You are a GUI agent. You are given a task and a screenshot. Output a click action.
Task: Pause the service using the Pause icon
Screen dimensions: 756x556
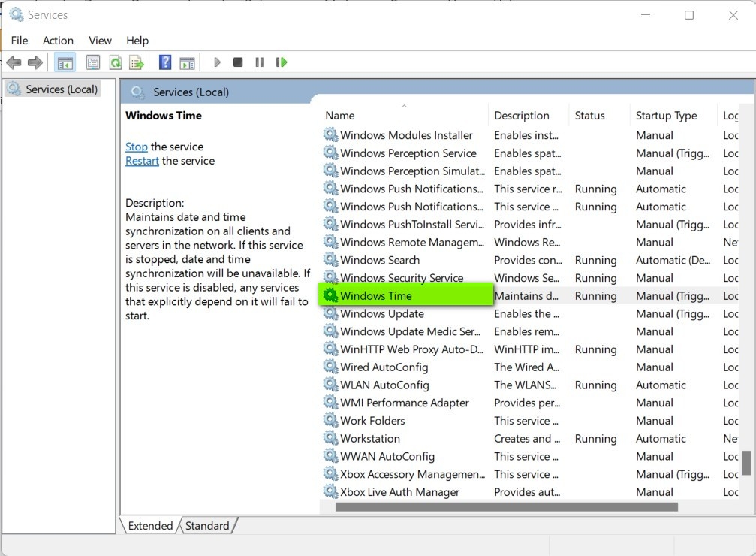coord(259,62)
